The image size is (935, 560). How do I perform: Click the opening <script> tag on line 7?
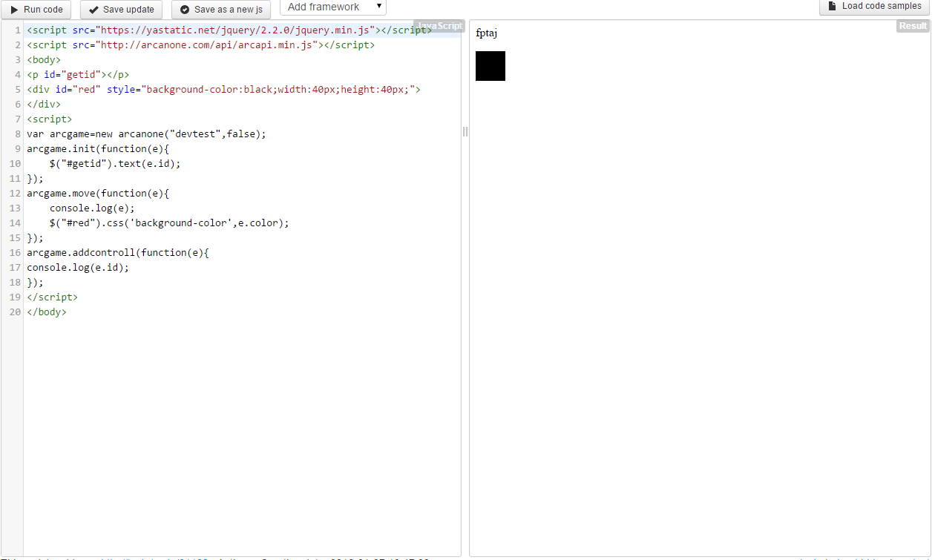coord(50,119)
